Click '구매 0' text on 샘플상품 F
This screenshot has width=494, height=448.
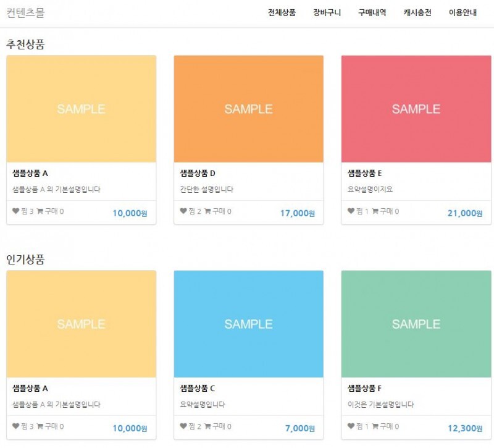pos(390,426)
